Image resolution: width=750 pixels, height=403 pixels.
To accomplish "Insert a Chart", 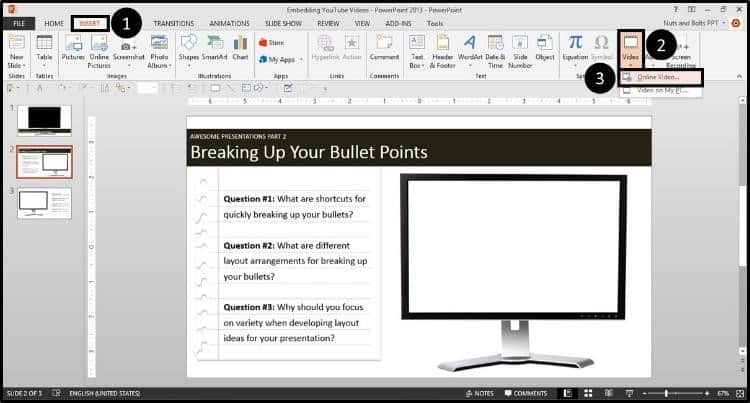I will 240,49.
